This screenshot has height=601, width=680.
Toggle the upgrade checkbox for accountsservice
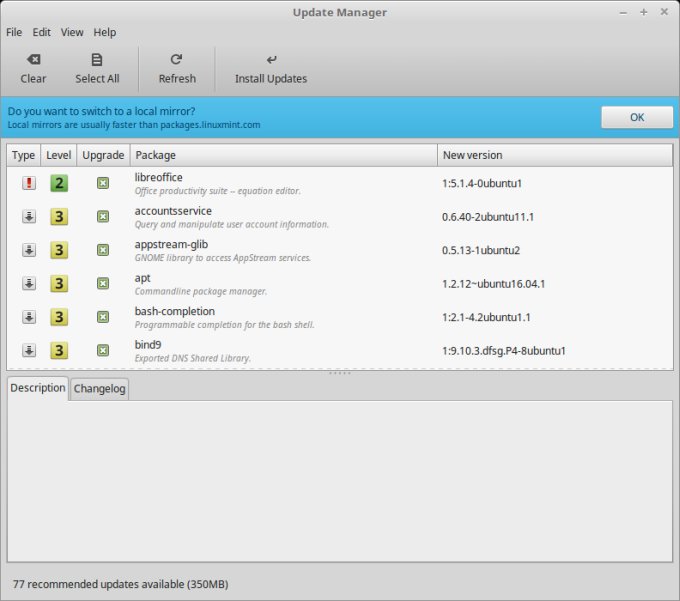pos(103,216)
